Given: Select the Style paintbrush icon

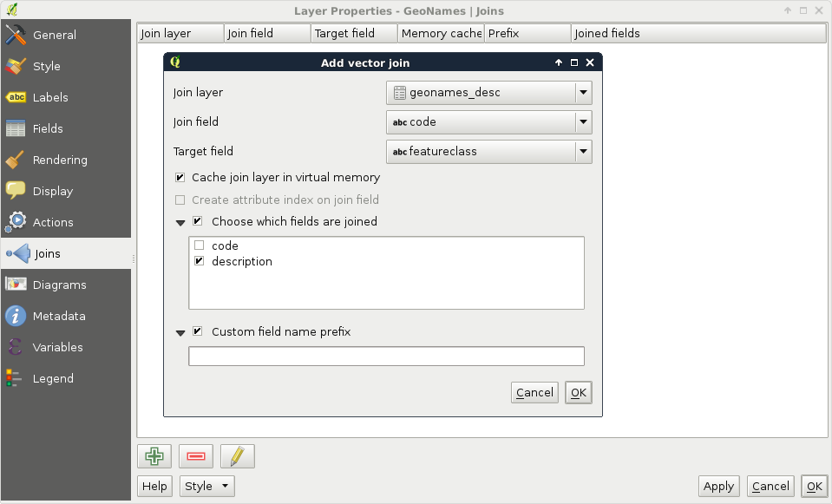Looking at the screenshot, I should click(16, 66).
